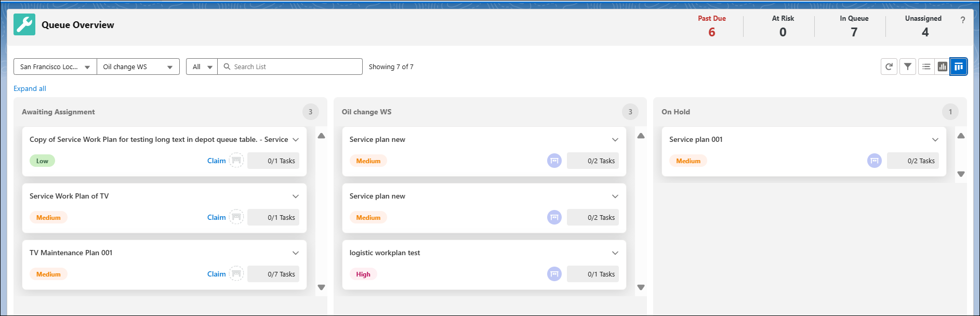
Task: Click assignee icon on TV Maintenance Plan 001 card
Action: [x=236, y=273]
